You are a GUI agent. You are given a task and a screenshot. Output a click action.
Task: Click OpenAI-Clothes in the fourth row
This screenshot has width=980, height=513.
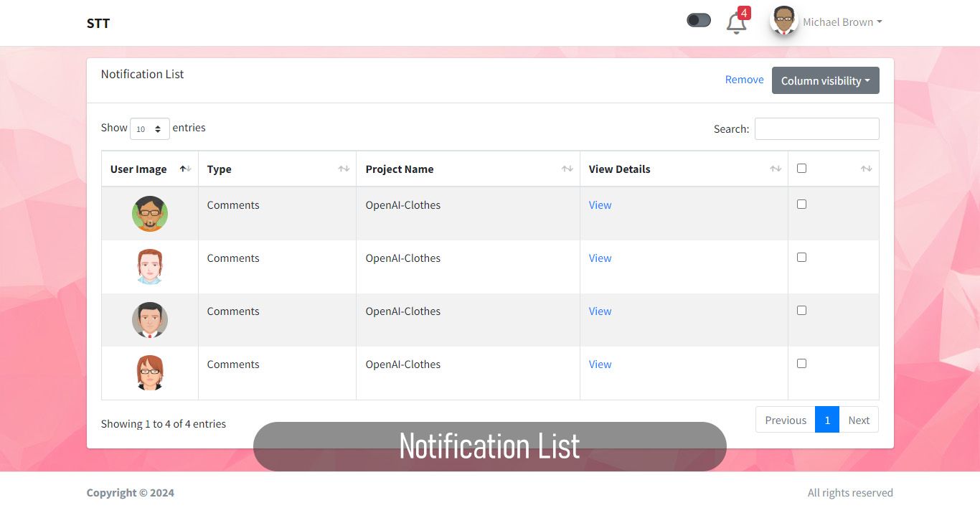coord(403,364)
